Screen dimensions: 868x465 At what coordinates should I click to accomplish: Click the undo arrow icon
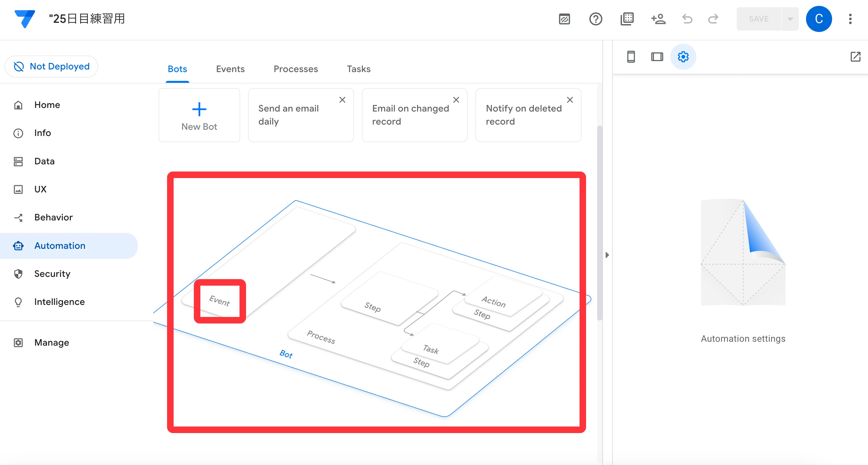click(687, 19)
